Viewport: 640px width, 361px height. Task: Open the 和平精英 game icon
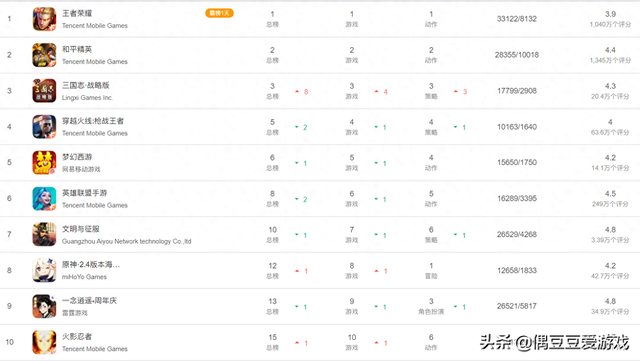pyautogui.click(x=44, y=55)
